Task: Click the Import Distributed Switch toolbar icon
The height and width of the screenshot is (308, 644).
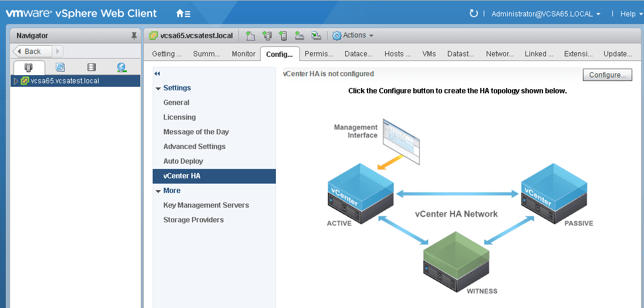Action: [316, 36]
